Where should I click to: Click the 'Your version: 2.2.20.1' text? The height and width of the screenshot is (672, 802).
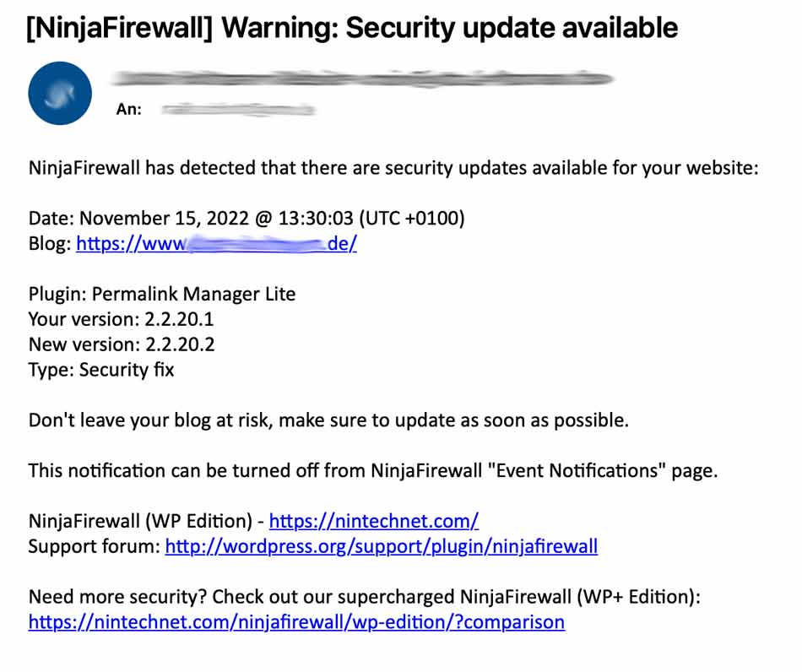[121, 319]
